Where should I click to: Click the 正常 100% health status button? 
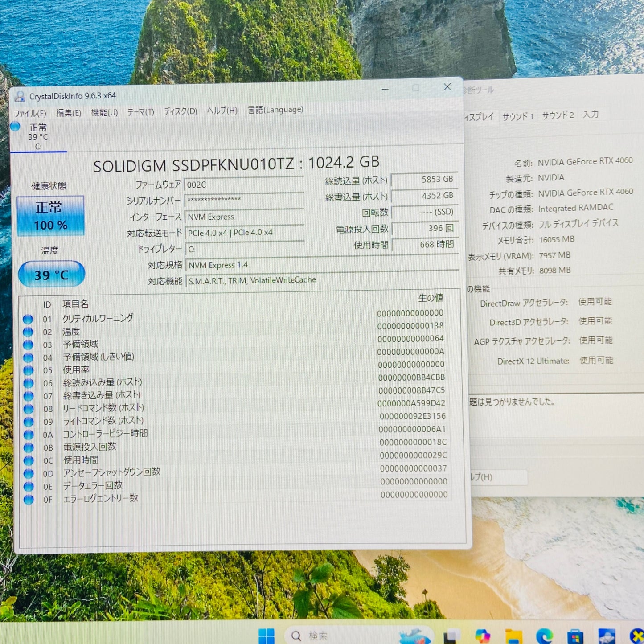pos(50,216)
